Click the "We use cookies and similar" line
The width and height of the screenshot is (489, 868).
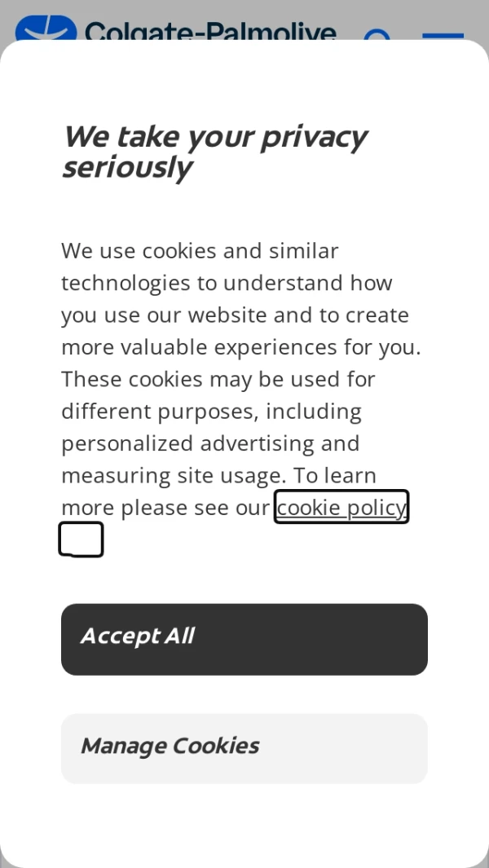[200, 251]
